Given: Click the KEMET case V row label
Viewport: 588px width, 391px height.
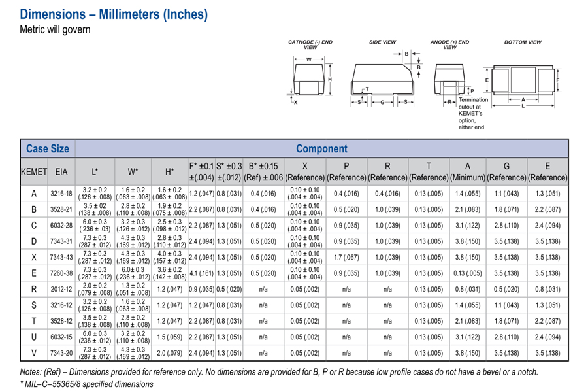Looking at the screenshot, I should 33,352.
